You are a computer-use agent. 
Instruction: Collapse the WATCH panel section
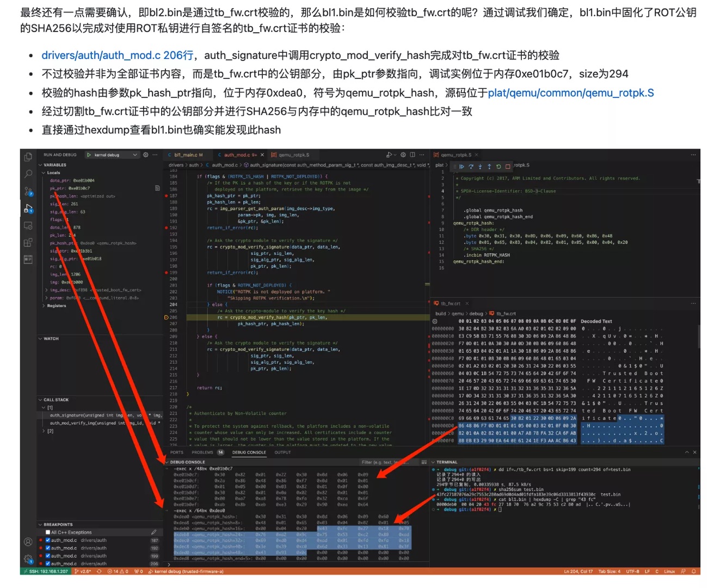click(51, 339)
